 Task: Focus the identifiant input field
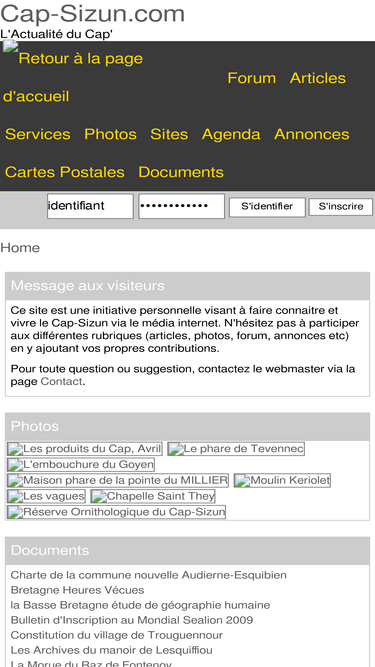[90, 206]
